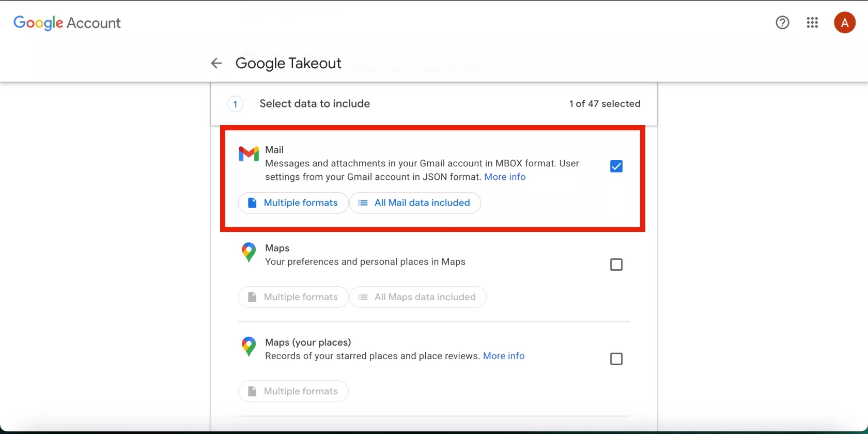Open the Help question mark icon
This screenshot has height=434, width=868.
point(782,23)
